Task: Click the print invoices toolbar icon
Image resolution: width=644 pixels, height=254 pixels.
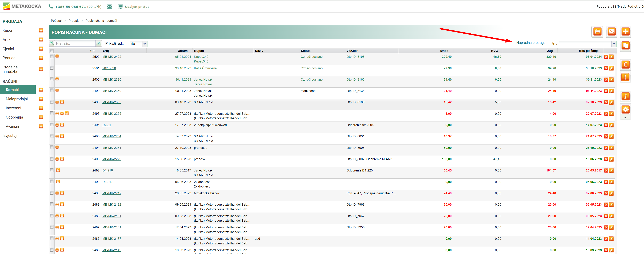Action: [x=597, y=32]
